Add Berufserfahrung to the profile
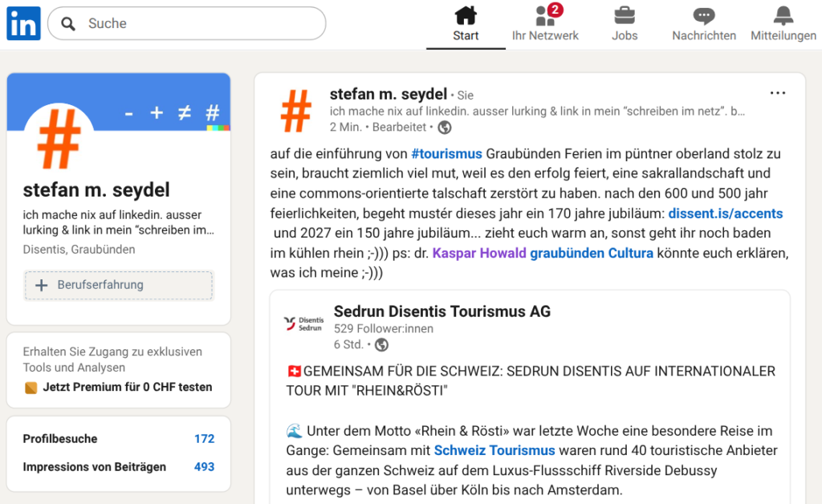 [x=119, y=285]
